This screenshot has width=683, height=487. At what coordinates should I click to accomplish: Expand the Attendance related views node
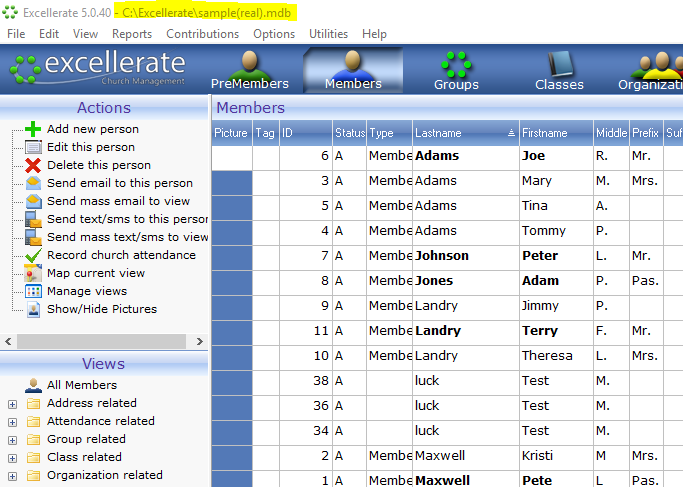(x=13, y=422)
